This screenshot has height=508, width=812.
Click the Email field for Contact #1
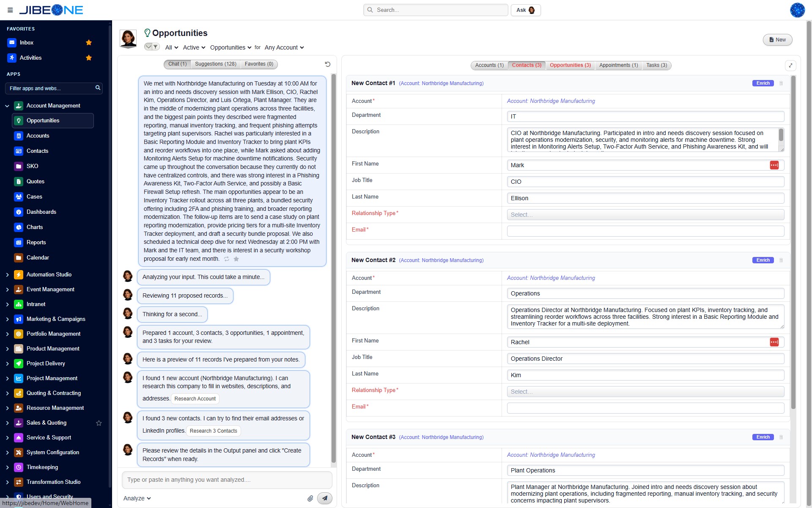coord(645,231)
